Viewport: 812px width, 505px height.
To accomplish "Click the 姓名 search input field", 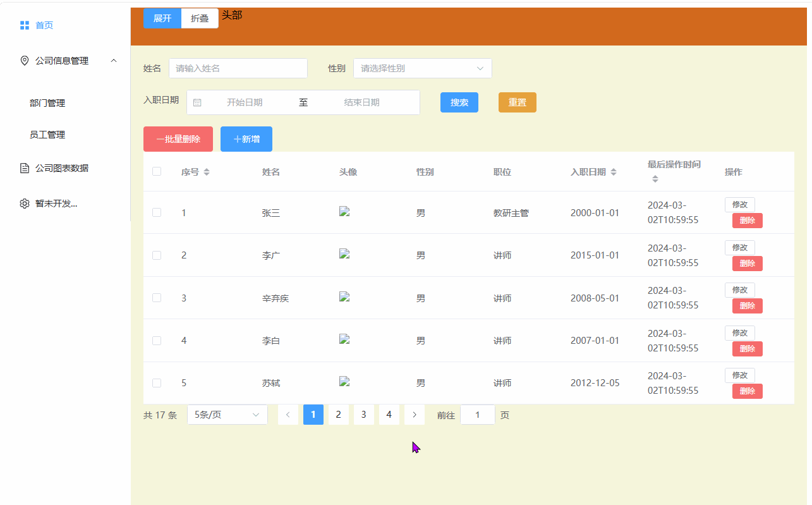I will tap(238, 68).
